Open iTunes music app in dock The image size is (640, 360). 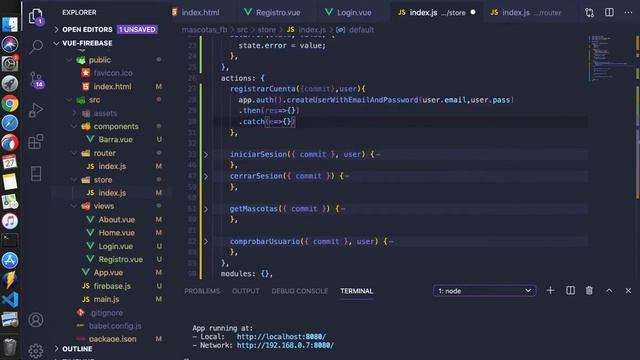click(10, 221)
